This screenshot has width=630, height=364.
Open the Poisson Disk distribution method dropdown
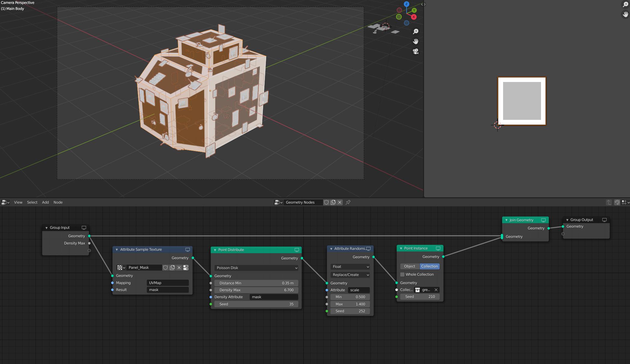256,268
